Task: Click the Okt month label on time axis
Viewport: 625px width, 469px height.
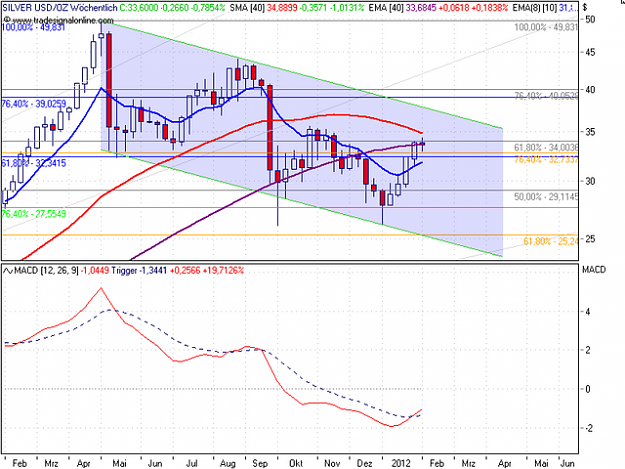Action: point(296,463)
